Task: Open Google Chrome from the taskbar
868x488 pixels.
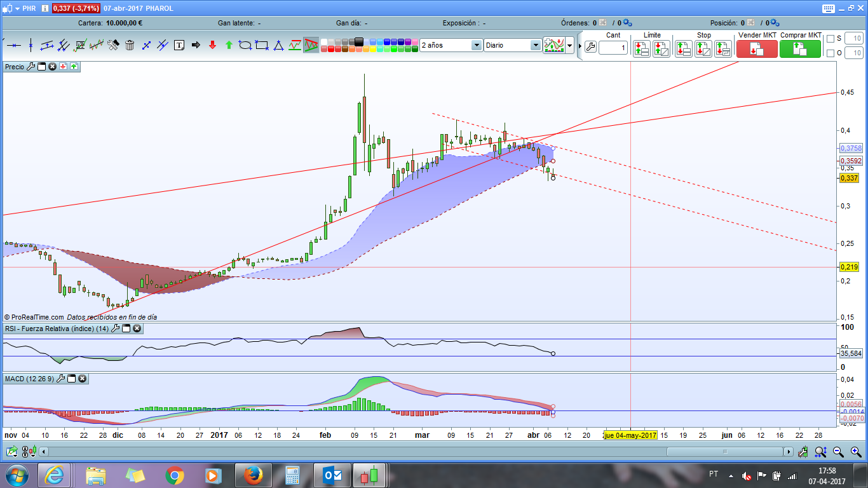Action: pos(174,475)
